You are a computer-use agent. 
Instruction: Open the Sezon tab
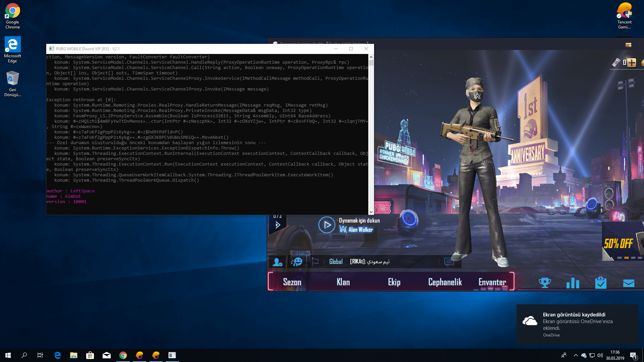[292, 282]
